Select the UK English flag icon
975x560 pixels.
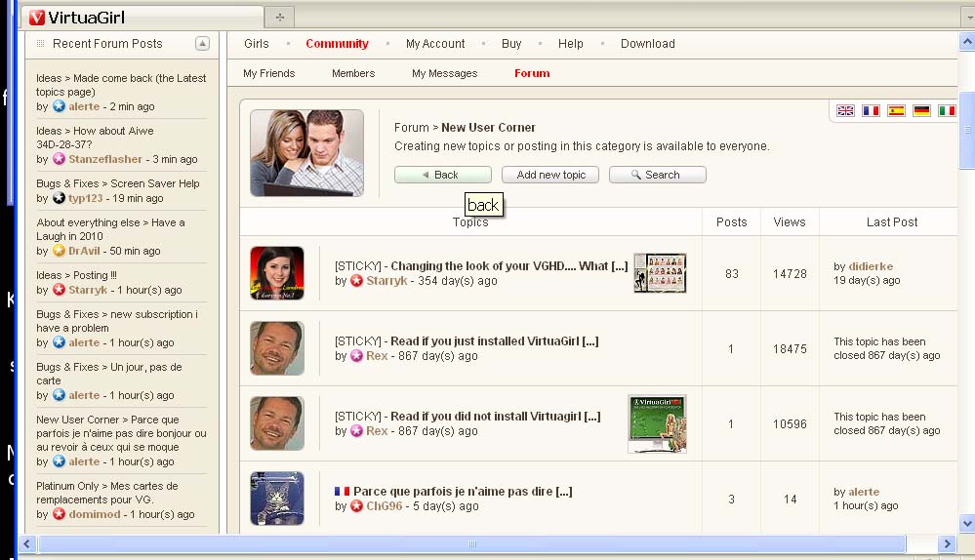(845, 110)
